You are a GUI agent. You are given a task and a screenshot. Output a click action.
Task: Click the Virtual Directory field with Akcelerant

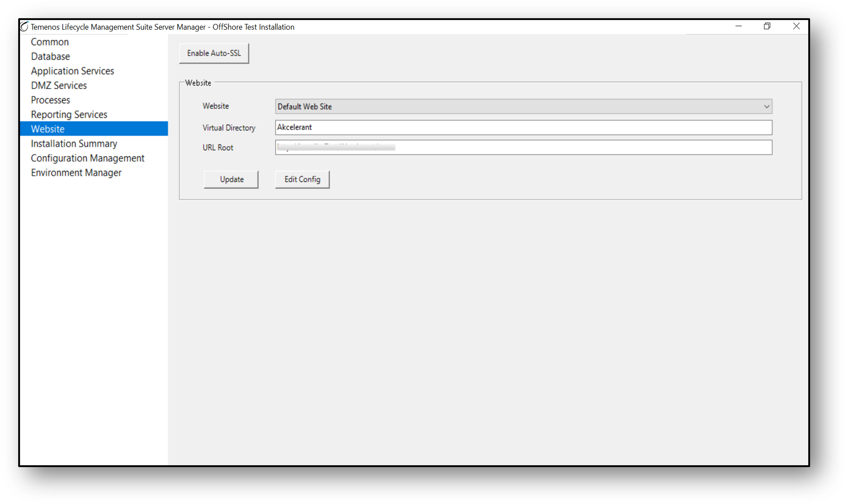523,127
